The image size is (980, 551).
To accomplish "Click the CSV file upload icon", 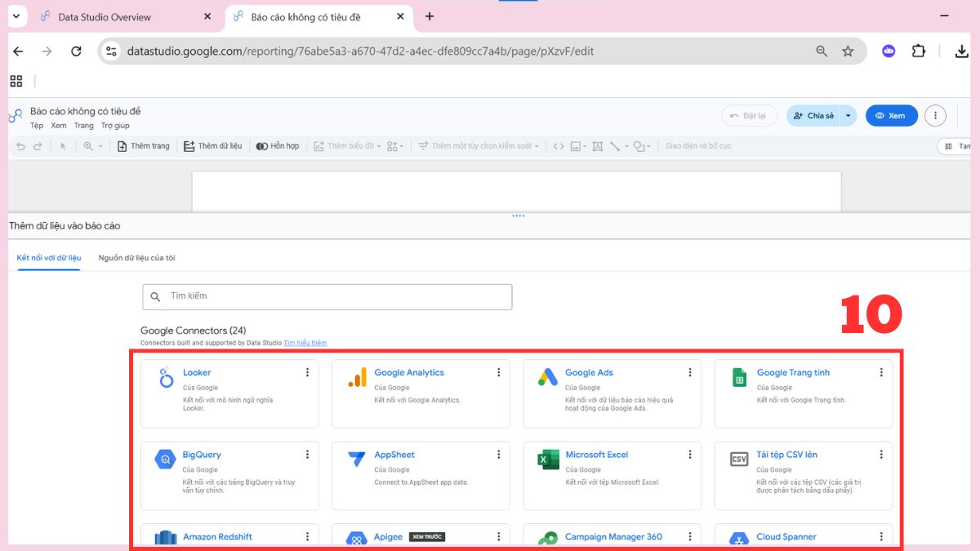I will click(x=739, y=460).
